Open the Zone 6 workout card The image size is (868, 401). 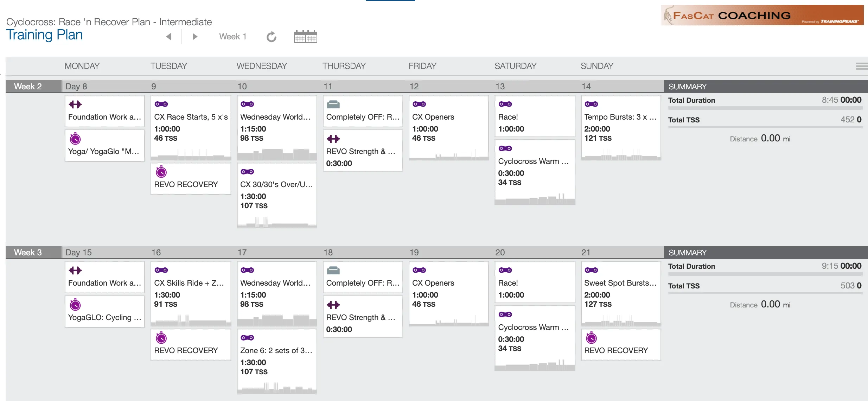tap(277, 361)
